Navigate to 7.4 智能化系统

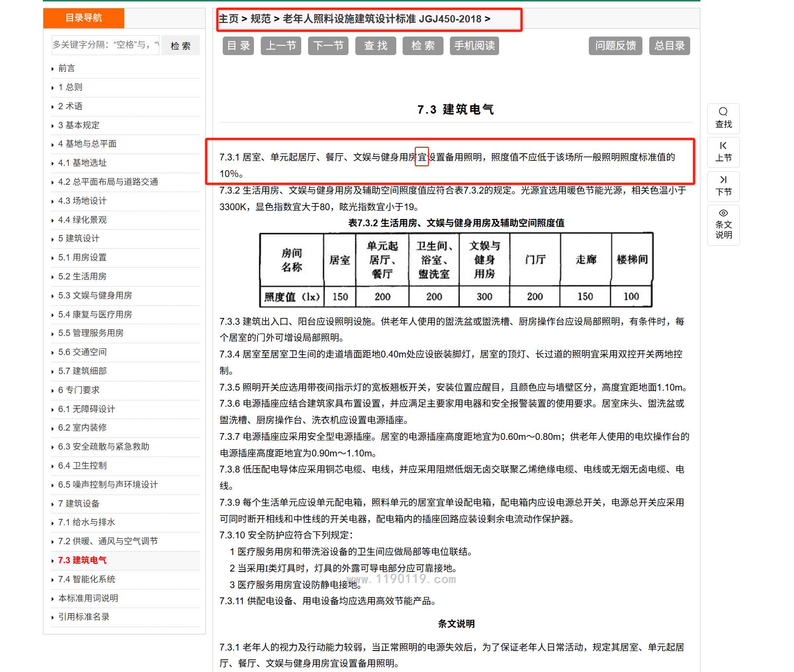tap(87, 579)
